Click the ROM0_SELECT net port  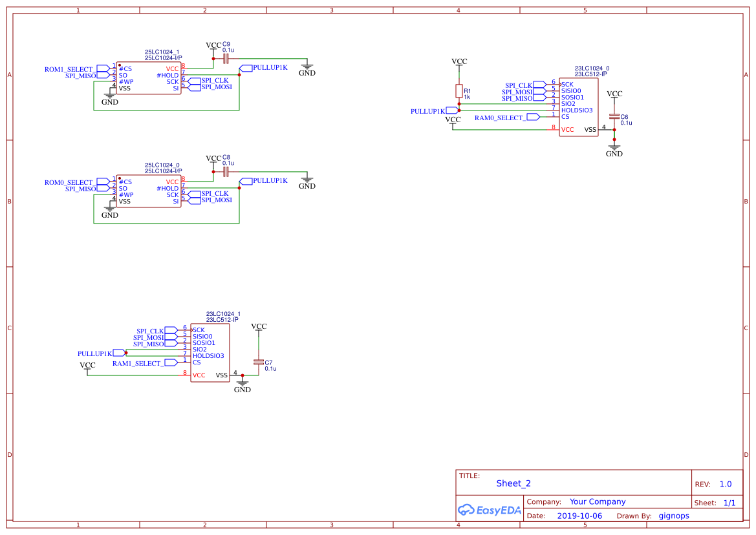point(103,182)
